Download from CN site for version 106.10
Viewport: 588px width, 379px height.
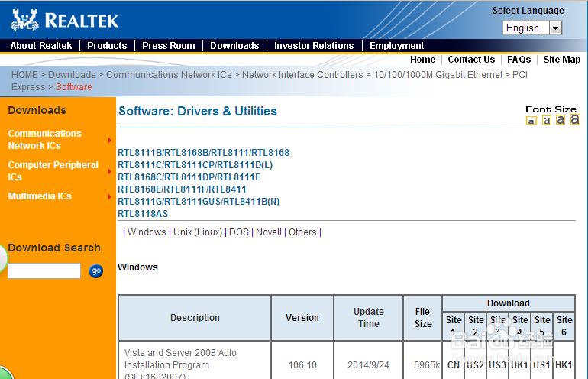pos(454,365)
